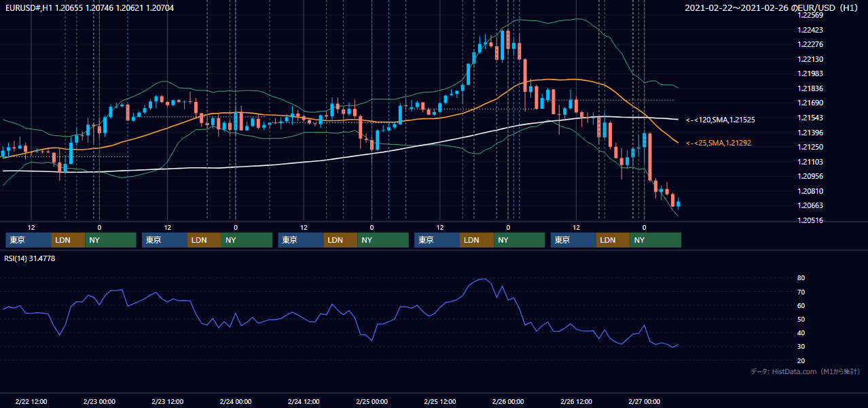Image resolution: width=868 pixels, height=408 pixels.
Task: Click the 2/25 00:00 date label
Action: click(x=372, y=402)
